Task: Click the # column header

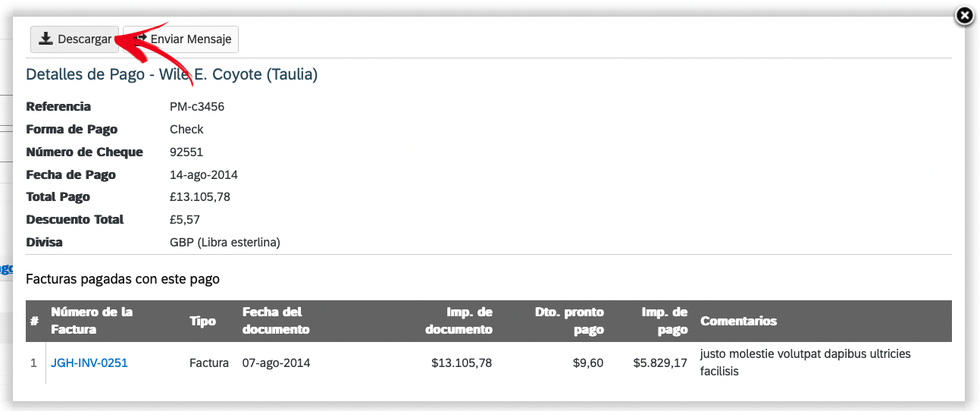Action: 34,321
